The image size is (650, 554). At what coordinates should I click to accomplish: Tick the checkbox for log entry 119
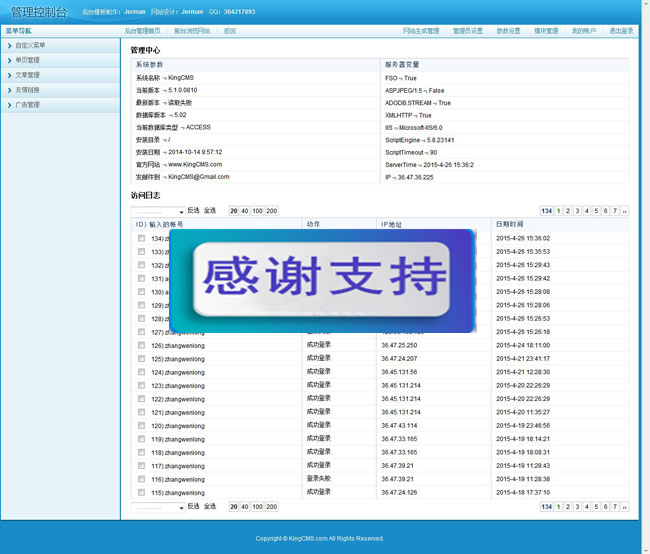pos(141,439)
